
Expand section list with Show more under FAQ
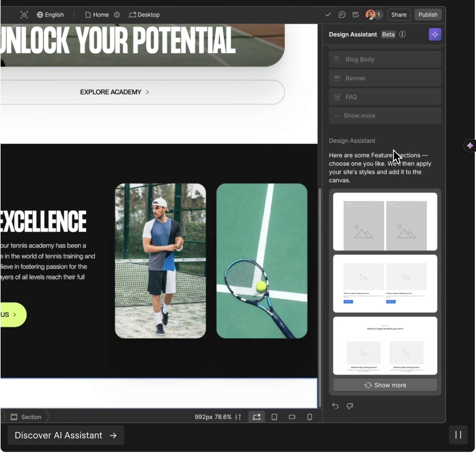[385, 116]
